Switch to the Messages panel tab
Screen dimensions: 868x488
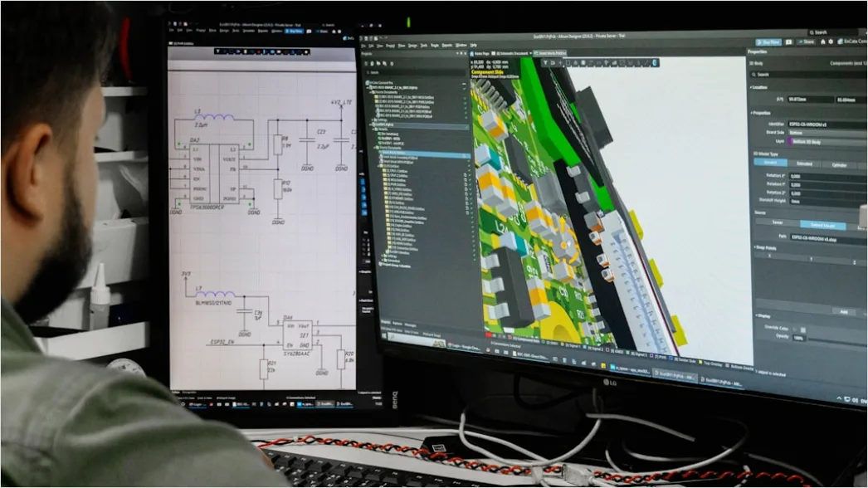410,325
